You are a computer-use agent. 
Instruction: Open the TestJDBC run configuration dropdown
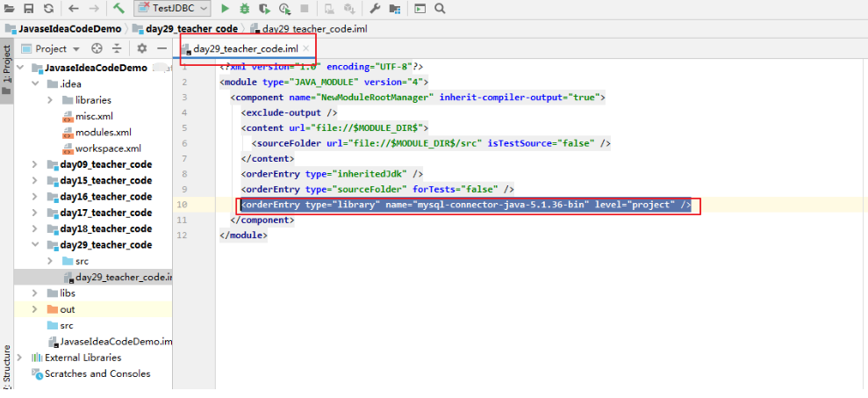click(172, 8)
